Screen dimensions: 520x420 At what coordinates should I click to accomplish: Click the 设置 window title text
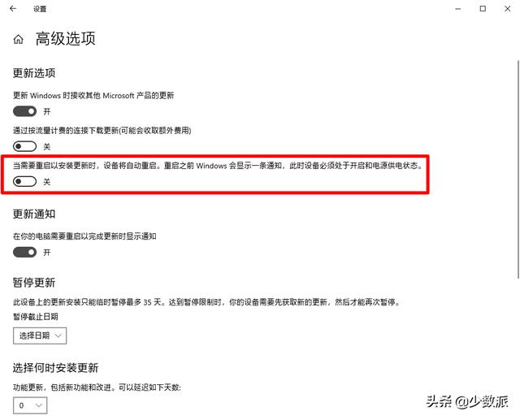(x=40, y=9)
